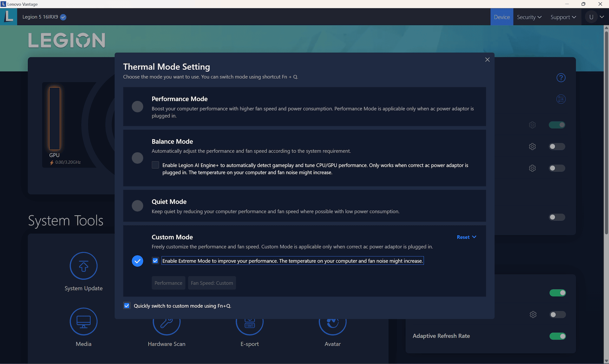Uncheck quickly switch to custom mode Fn+Q
This screenshot has height=364, width=609.
point(127,306)
